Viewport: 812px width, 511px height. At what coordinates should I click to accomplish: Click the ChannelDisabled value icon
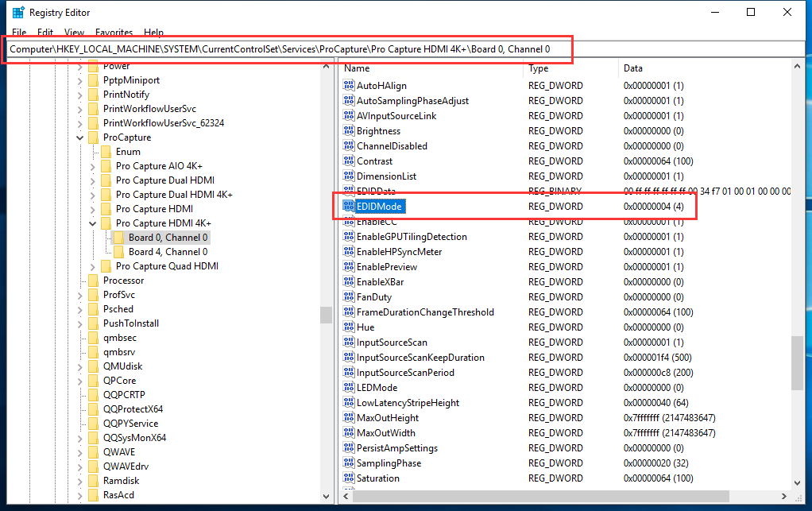(349, 145)
